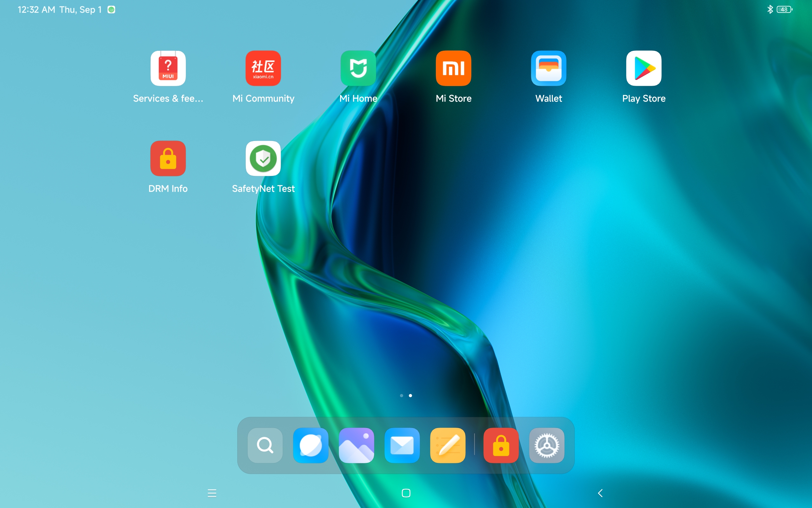812x508 pixels.
Task: Open the Gallery app in the dock
Action: 356,445
